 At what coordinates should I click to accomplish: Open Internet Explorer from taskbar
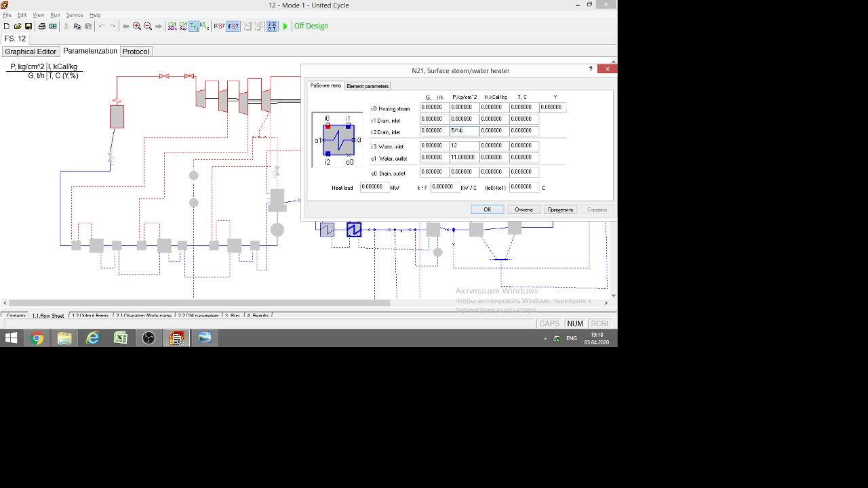pos(92,338)
